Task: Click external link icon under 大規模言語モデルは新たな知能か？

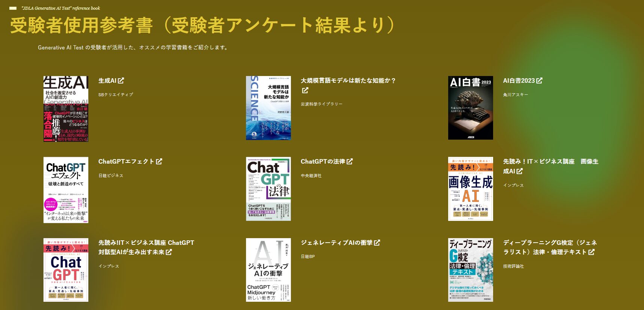Action: [x=305, y=90]
